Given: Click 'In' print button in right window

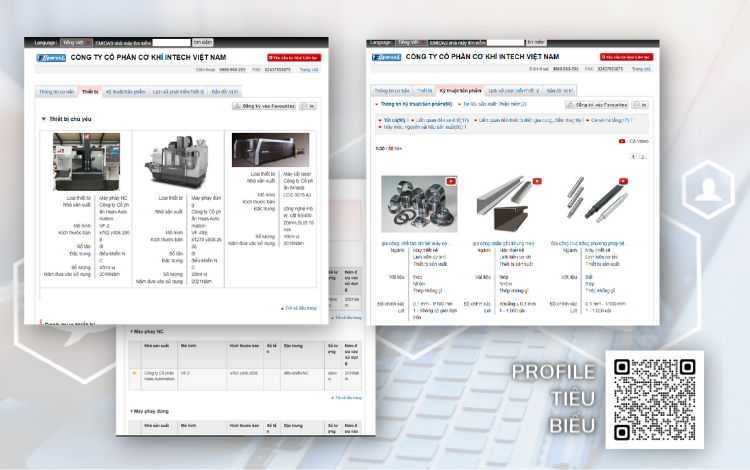Looking at the screenshot, I should point(640,105).
